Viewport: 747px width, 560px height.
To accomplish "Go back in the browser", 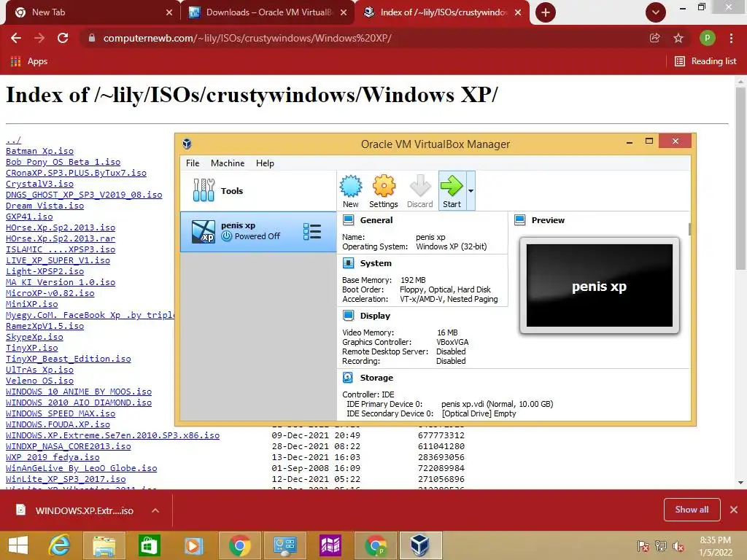I will [16, 38].
